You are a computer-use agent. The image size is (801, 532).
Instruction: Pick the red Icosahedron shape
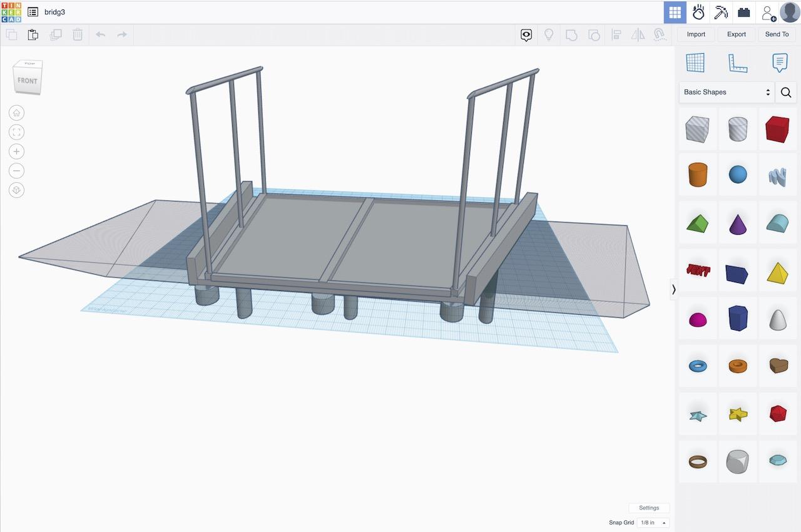(778, 414)
